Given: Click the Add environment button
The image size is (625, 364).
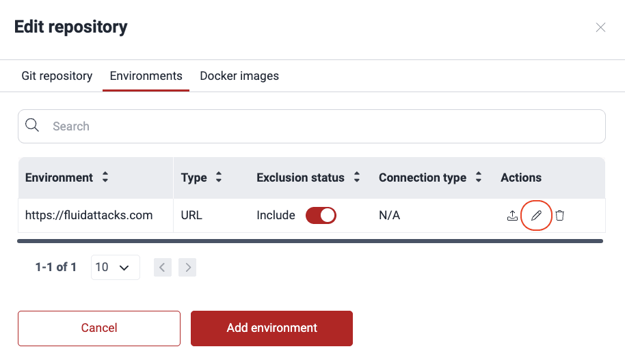Looking at the screenshot, I should [x=272, y=328].
